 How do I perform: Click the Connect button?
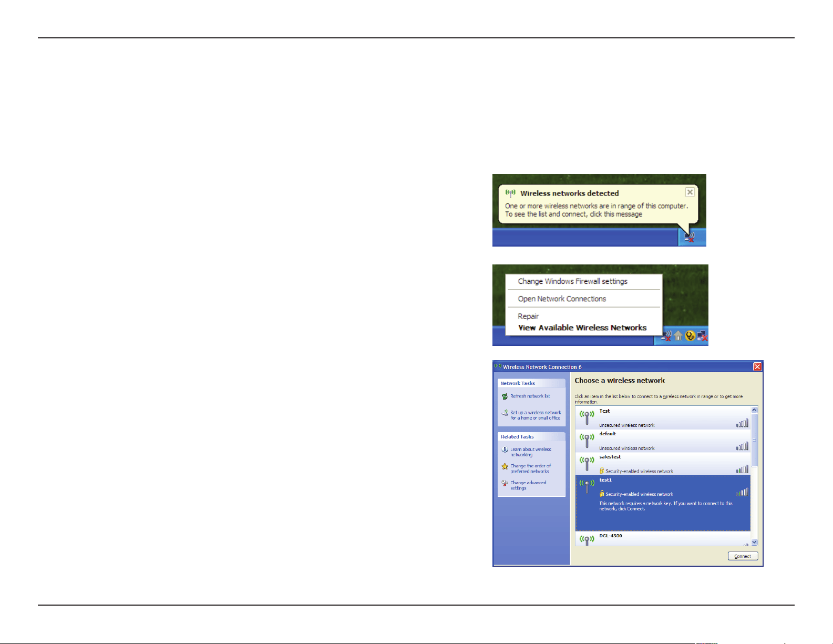tap(743, 556)
